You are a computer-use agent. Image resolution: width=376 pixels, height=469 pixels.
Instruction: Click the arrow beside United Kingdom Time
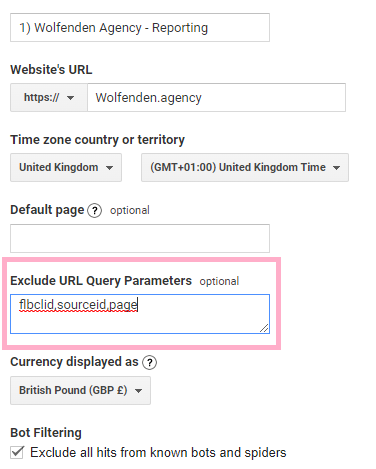336,168
